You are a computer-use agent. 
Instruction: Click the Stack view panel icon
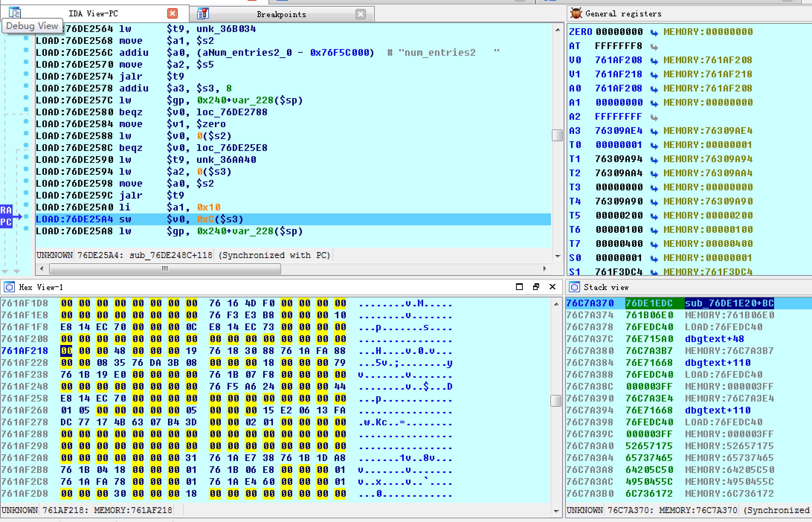574,287
